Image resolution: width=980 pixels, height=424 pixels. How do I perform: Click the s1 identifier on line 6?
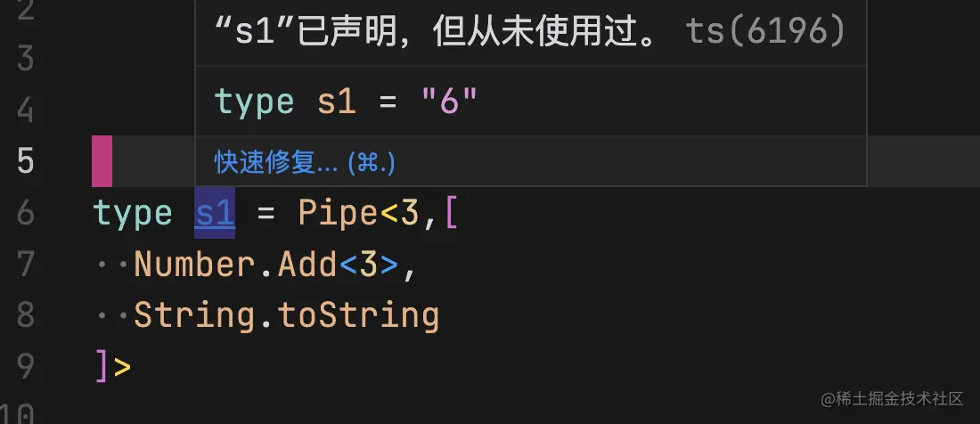[x=215, y=214]
